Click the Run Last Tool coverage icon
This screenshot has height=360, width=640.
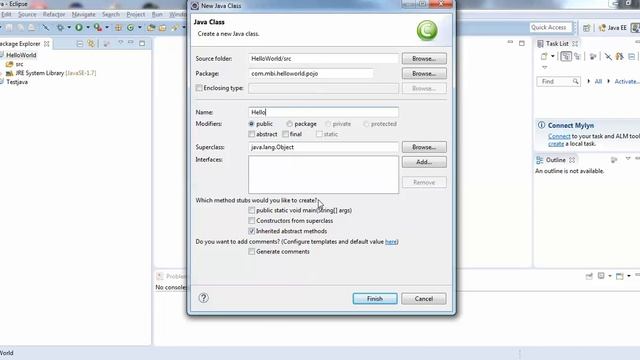[98, 27]
